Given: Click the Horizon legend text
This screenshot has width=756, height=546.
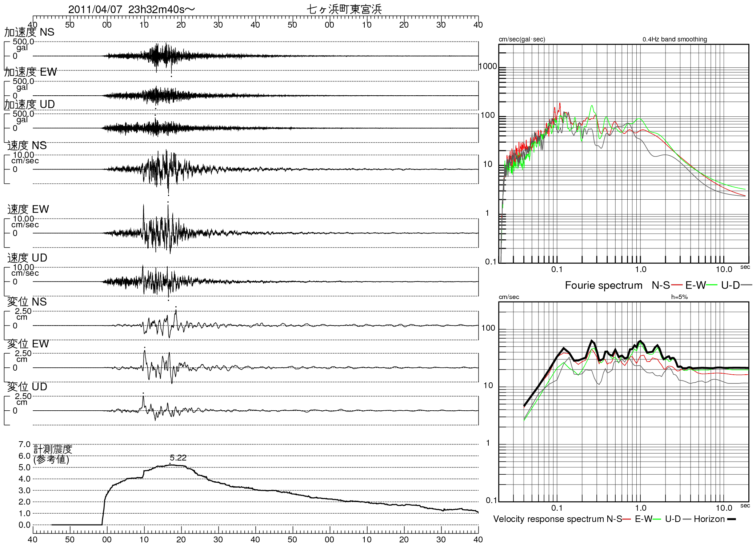Looking at the screenshot, I should pyautogui.click(x=709, y=519).
